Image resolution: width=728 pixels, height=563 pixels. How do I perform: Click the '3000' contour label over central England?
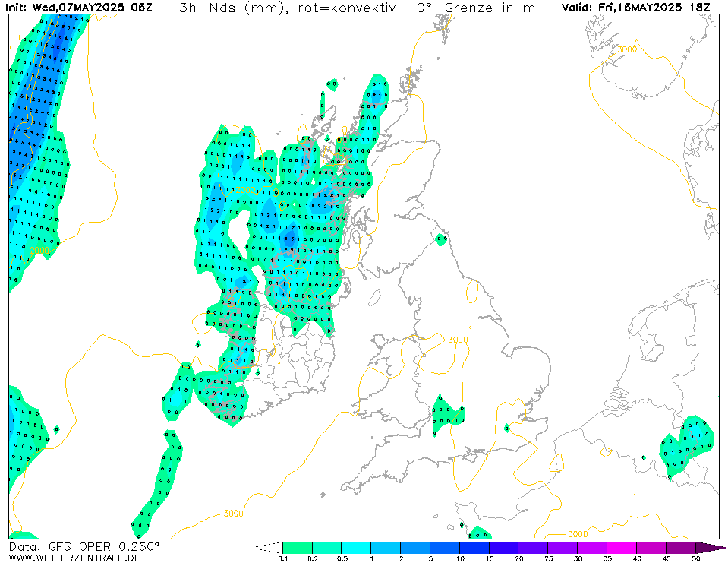click(x=458, y=340)
